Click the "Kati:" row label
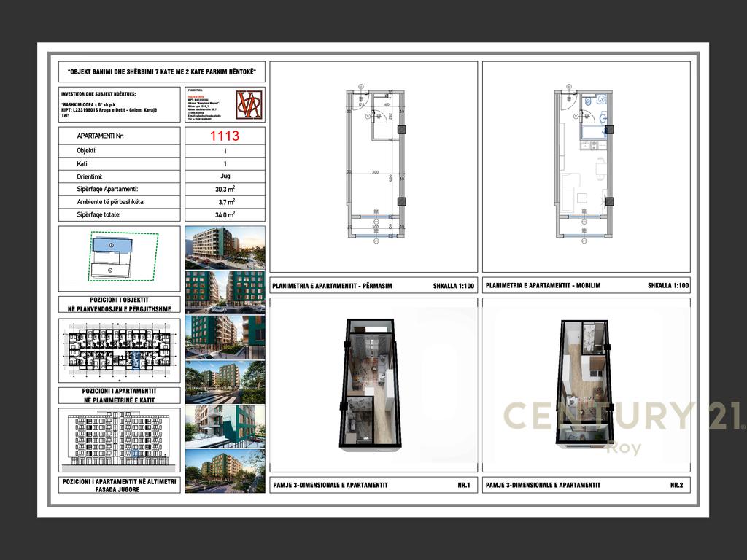747x560 pixels. coord(83,163)
